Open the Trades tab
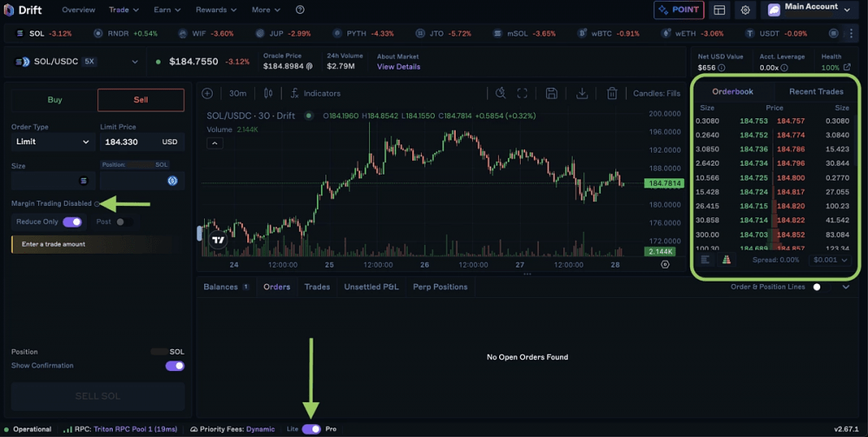 point(317,287)
